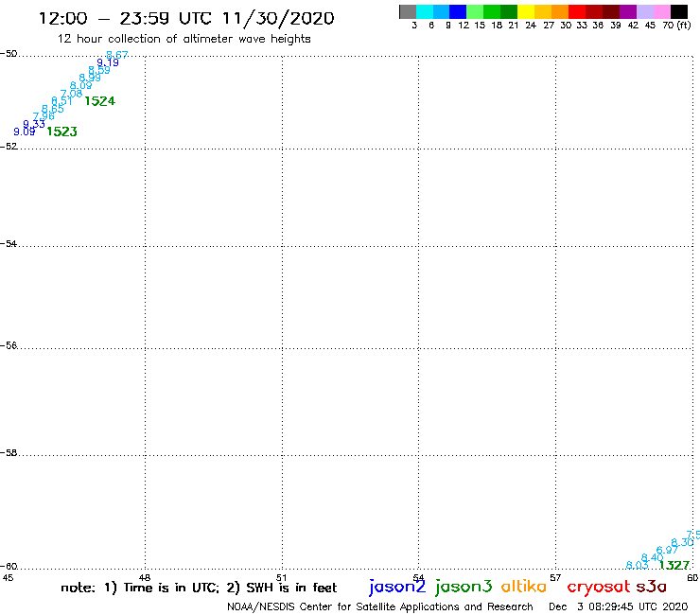Select the yellow swatch in the height legend
The width and height of the screenshot is (700, 615).
coord(526,11)
